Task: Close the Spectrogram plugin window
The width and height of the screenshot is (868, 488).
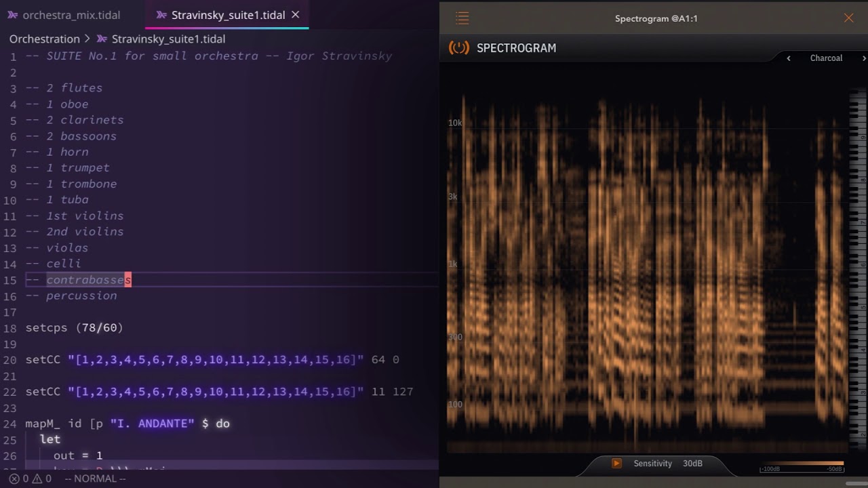Action: coord(848,18)
